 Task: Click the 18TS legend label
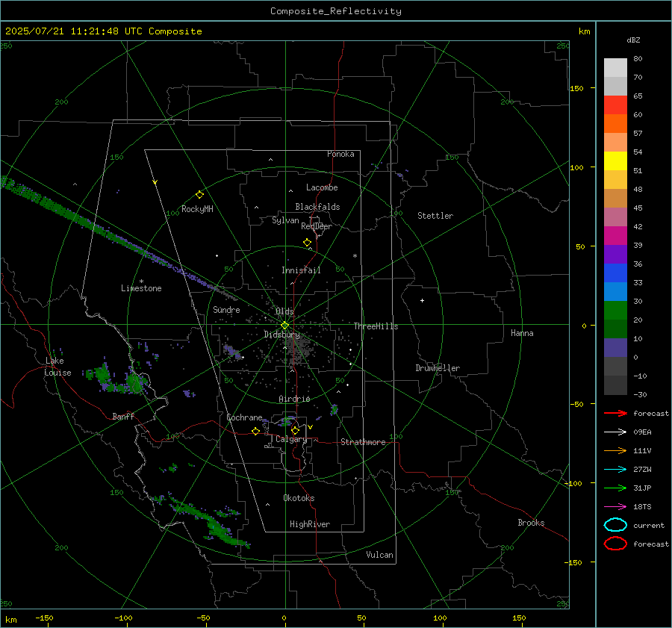[642, 507]
